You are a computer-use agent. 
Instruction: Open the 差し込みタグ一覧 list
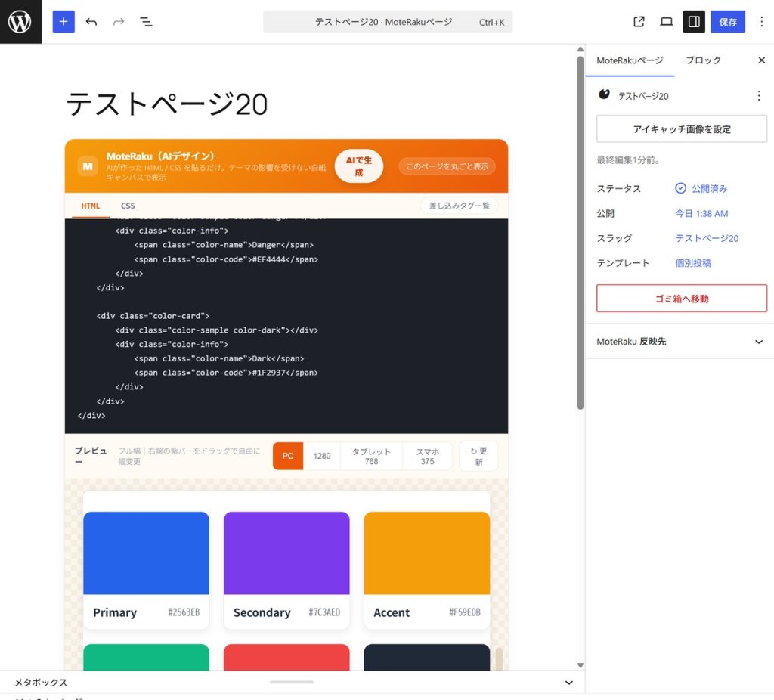pos(459,206)
